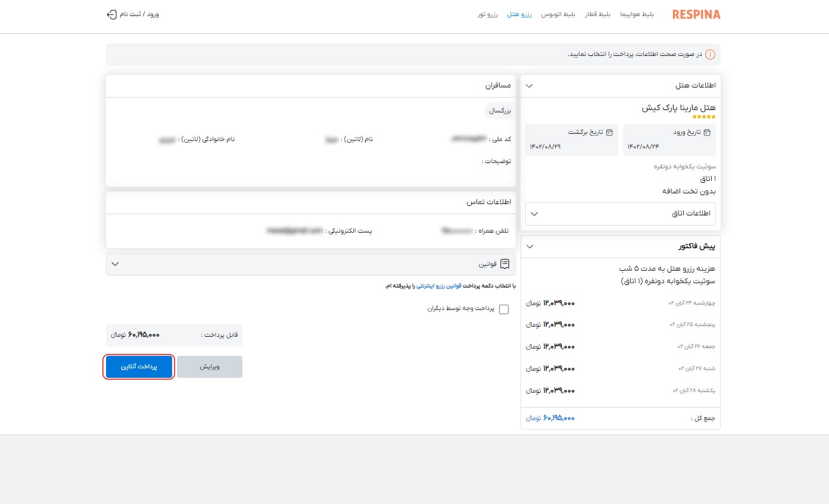This screenshot has height=504, width=829.
Task: Navigate to رزرو تور menu item
Action: [488, 14]
